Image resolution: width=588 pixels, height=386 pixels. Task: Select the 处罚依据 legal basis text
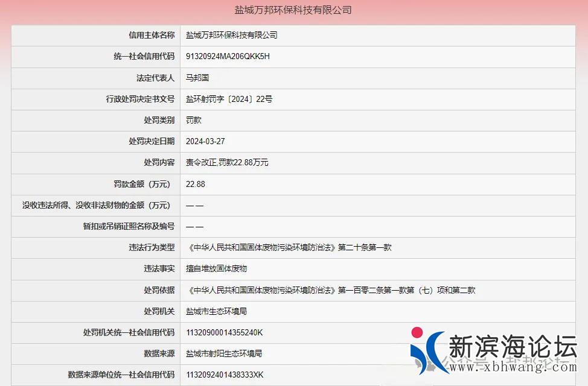click(x=332, y=290)
